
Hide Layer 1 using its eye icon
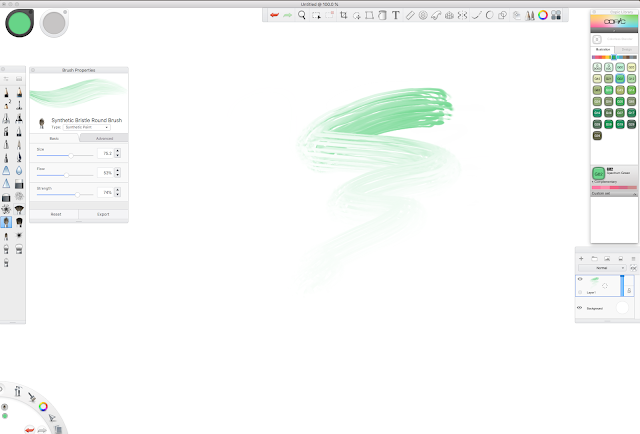580,279
